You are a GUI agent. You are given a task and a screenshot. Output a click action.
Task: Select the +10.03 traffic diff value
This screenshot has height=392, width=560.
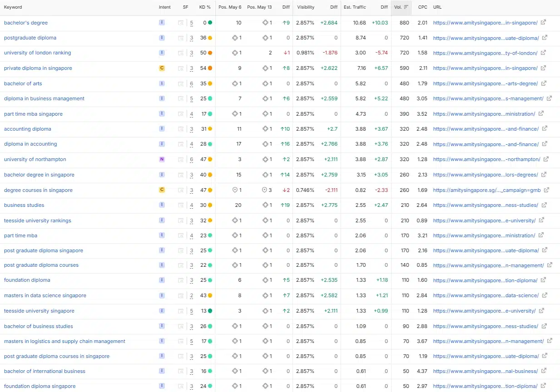pyautogui.click(x=380, y=23)
